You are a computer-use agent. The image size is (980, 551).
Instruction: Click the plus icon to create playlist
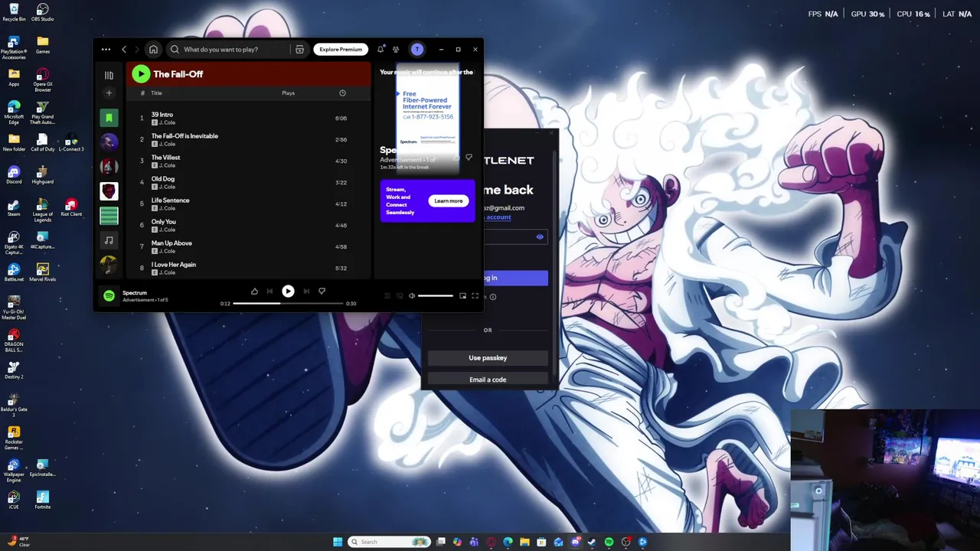(109, 93)
